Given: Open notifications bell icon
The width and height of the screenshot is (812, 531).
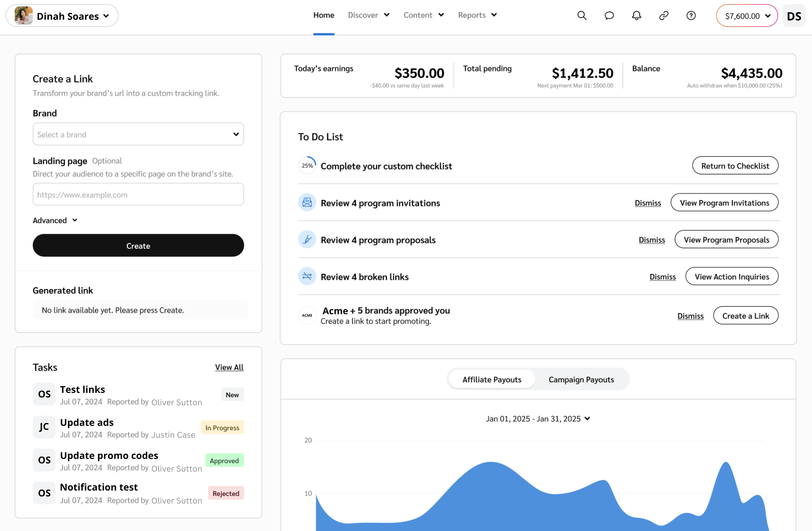Looking at the screenshot, I should pyautogui.click(x=637, y=15).
